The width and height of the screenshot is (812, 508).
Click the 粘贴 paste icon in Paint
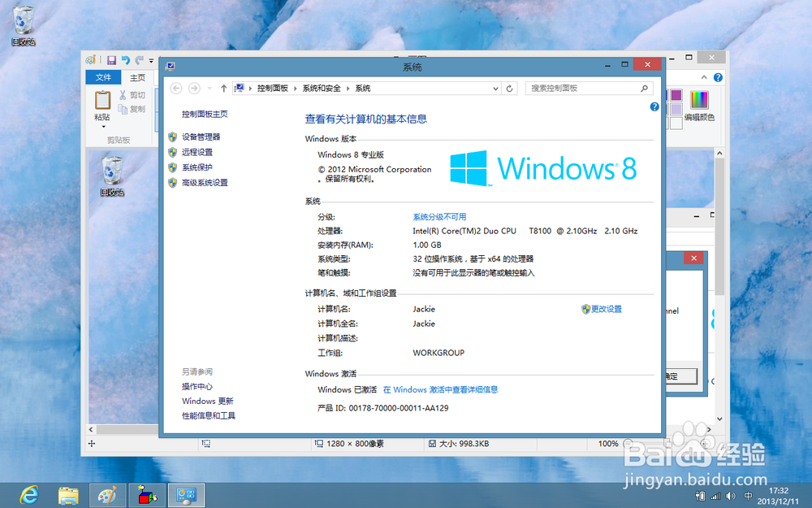click(x=102, y=99)
